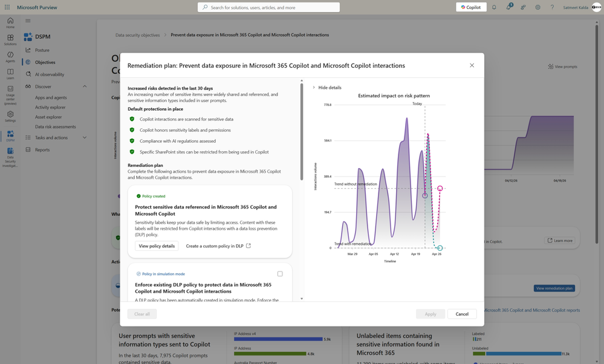The image size is (604, 364).
Task: Open Learn in the left rail
Action: point(10,74)
